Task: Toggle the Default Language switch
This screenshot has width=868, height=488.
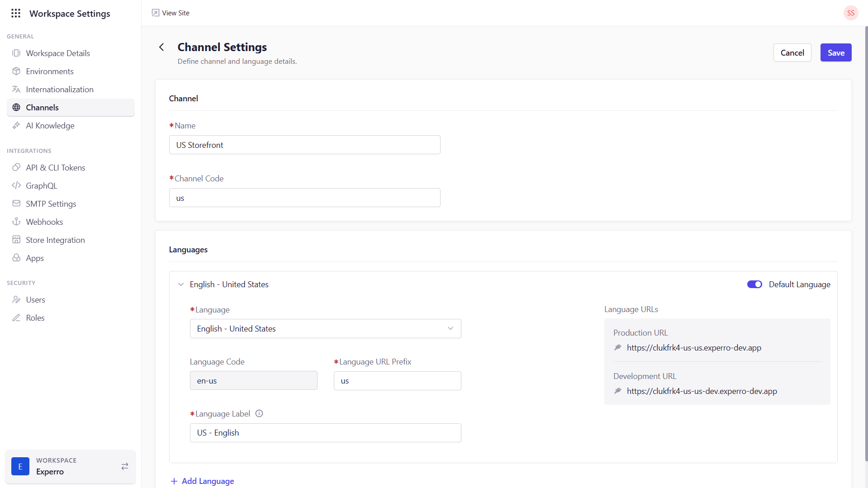Action: click(754, 284)
